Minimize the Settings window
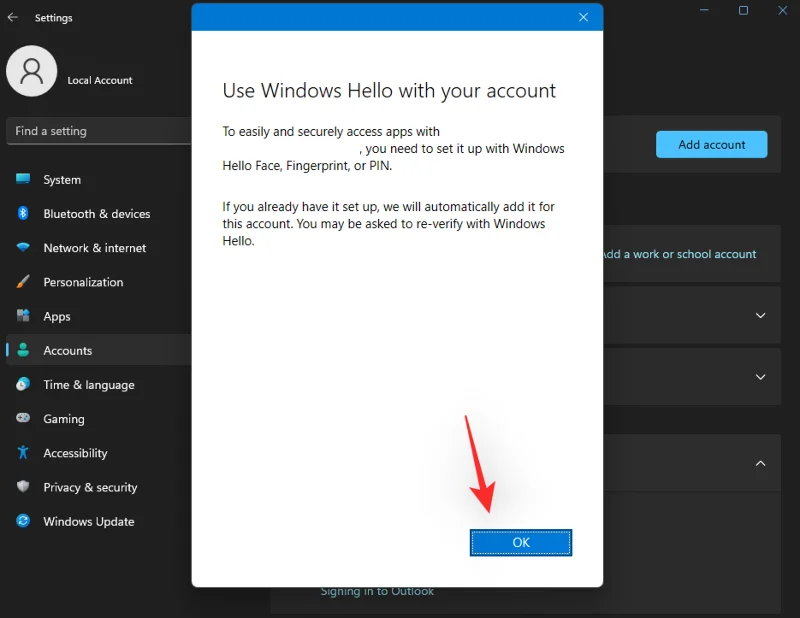Image resolution: width=800 pixels, height=618 pixels. coord(704,10)
